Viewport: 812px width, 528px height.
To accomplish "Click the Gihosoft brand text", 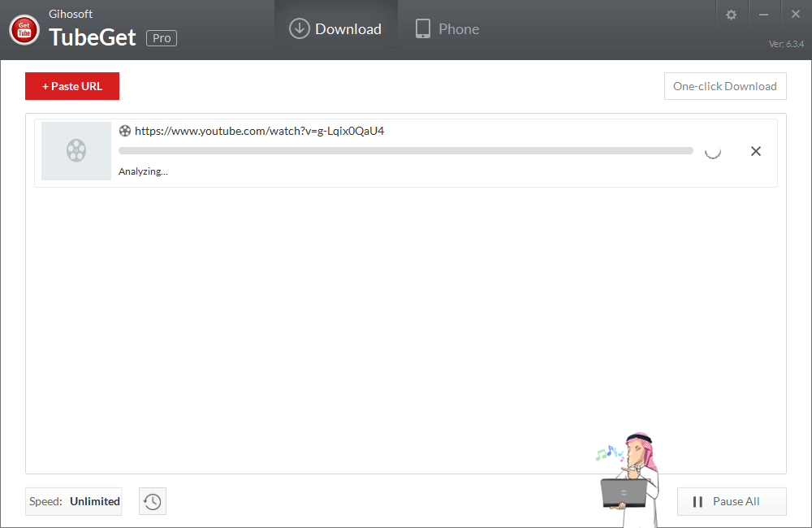I will [x=71, y=14].
